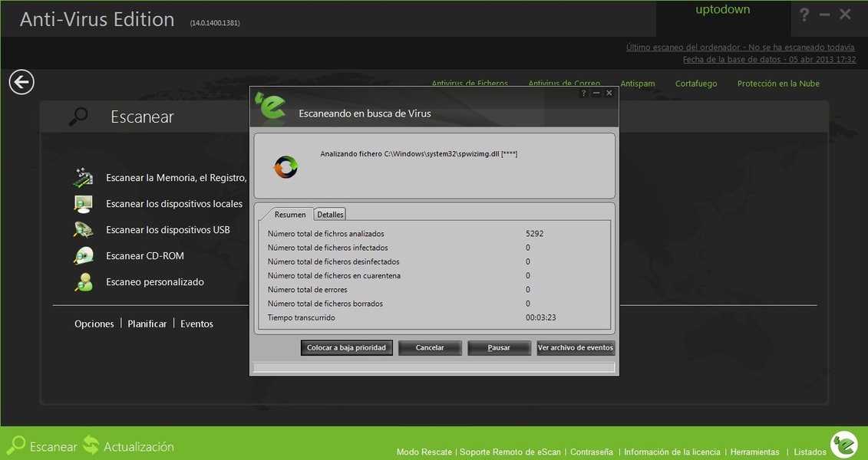Select the Resumen tab
The image size is (868, 460).
pos(290,215)
